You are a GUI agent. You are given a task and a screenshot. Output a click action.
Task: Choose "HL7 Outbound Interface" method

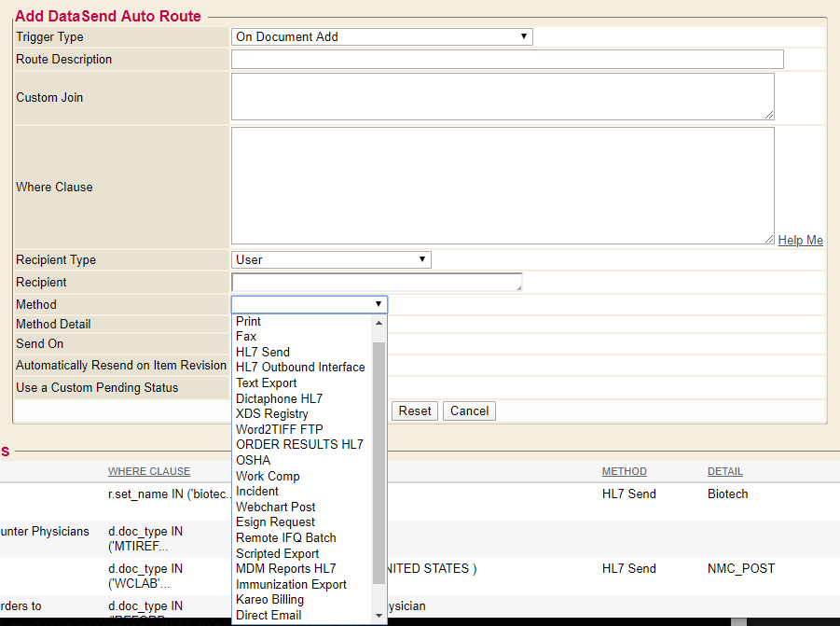[300, 368]
